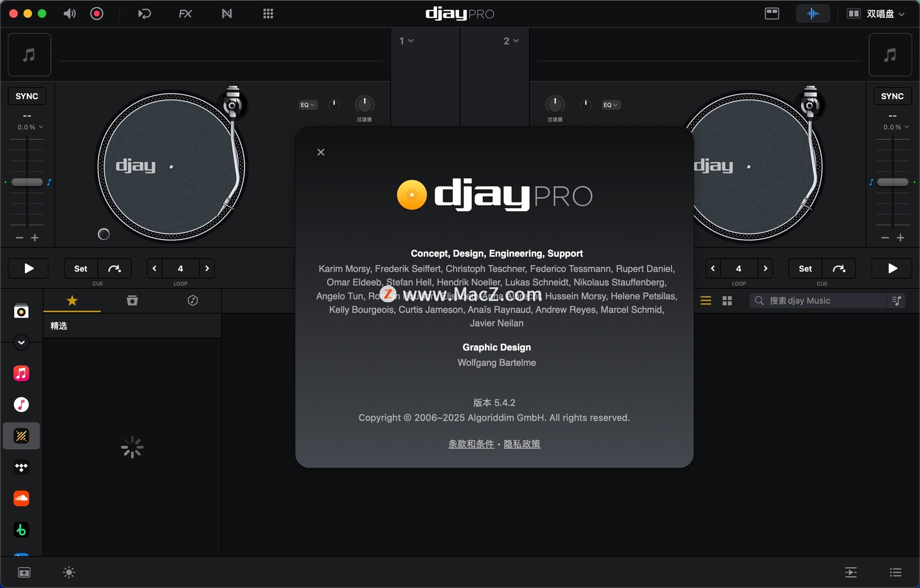Viewport: 920px width, 588px height.
Task: Open the sort options icon beside search
Action: click(x=896, y=300)
